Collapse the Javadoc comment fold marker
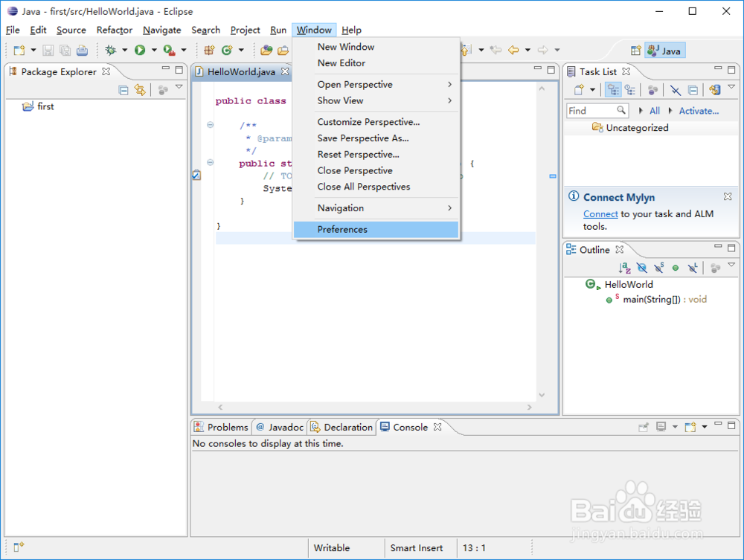Viewport: 744px width, 560px height. click(211, 125)
